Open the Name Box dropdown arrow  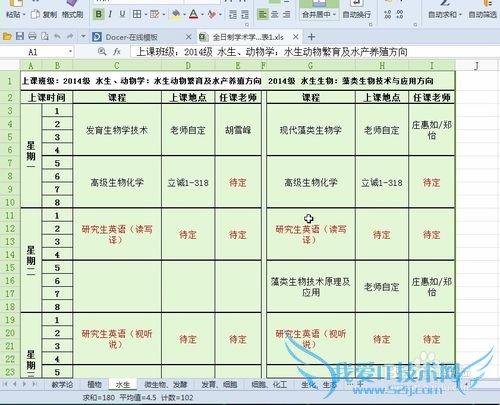(70, 52)
